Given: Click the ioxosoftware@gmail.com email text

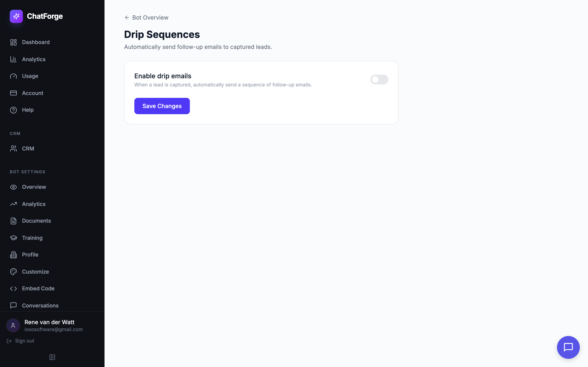Looking at the screenshot, I should pos(53,329).
